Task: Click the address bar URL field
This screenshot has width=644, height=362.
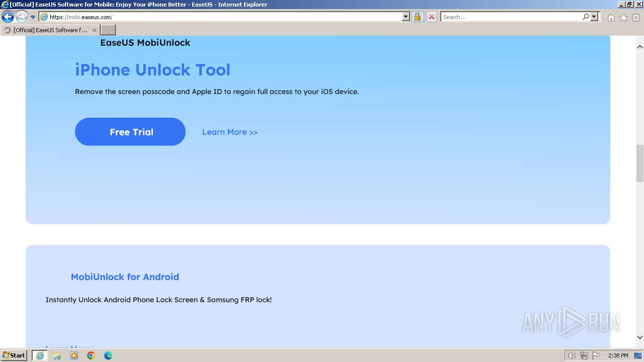Action: pos(220,17)
